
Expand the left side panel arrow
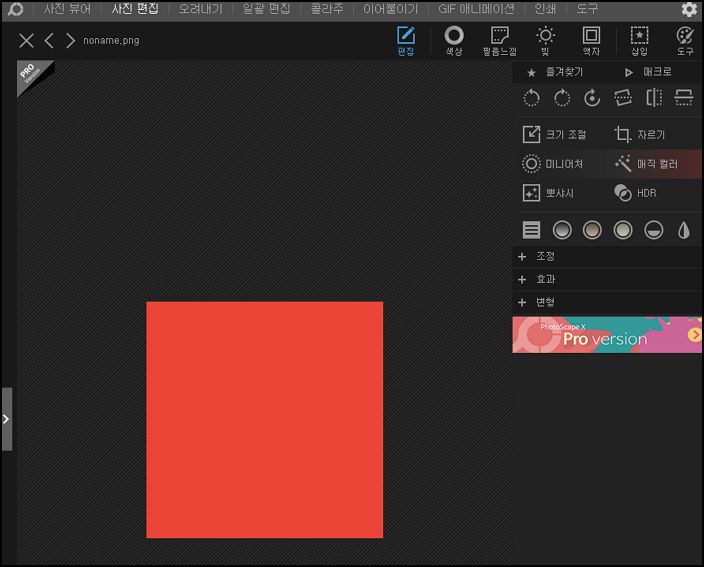[6, 419]
